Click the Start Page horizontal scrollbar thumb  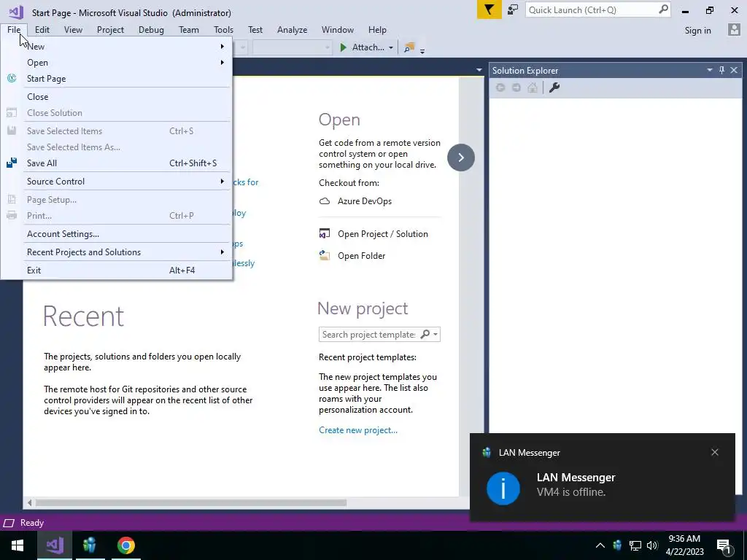click(x=191, y=502)
